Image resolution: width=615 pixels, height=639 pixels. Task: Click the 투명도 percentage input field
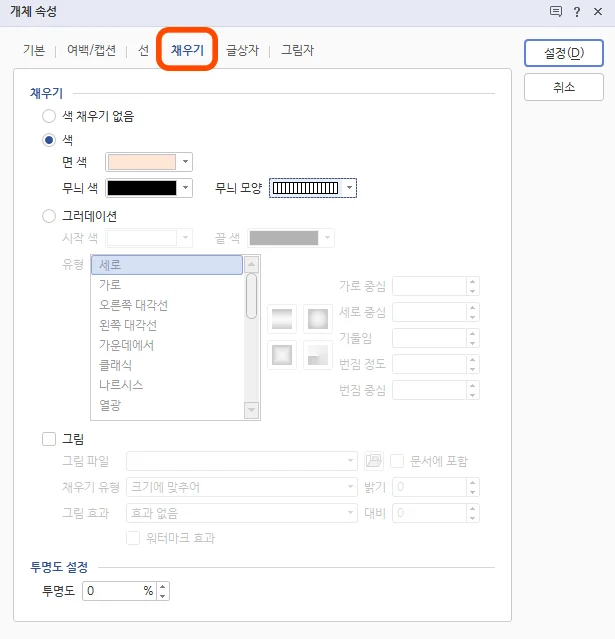(119, 591)
